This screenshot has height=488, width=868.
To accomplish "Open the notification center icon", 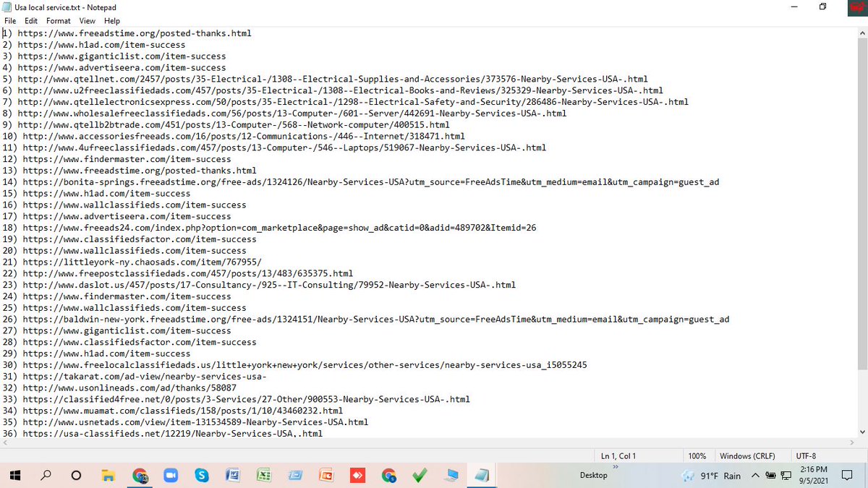I will [847, 476].
